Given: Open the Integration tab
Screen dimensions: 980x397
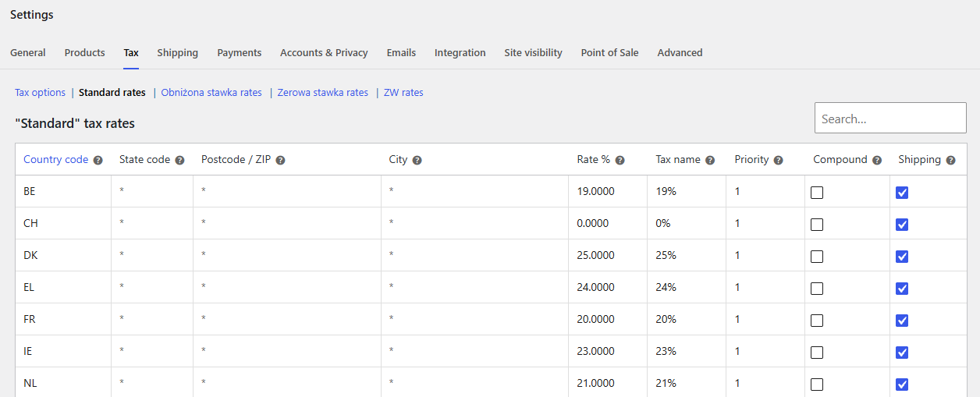Looking at the screenshot, I should (x=460, y=53).
